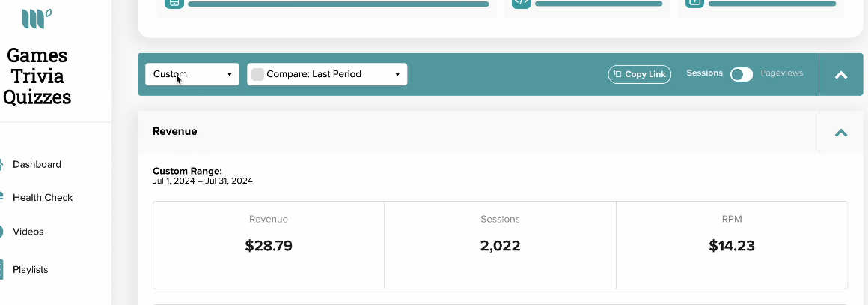Switch view to Pageviews label
The image size is (868, 305).
782,73
